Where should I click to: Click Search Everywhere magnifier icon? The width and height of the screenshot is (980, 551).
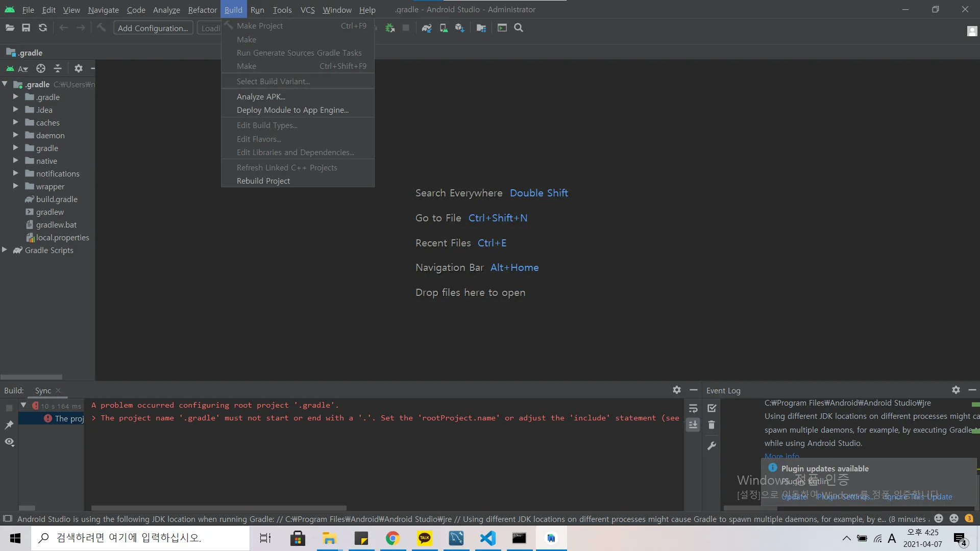(x=519, y=28)
